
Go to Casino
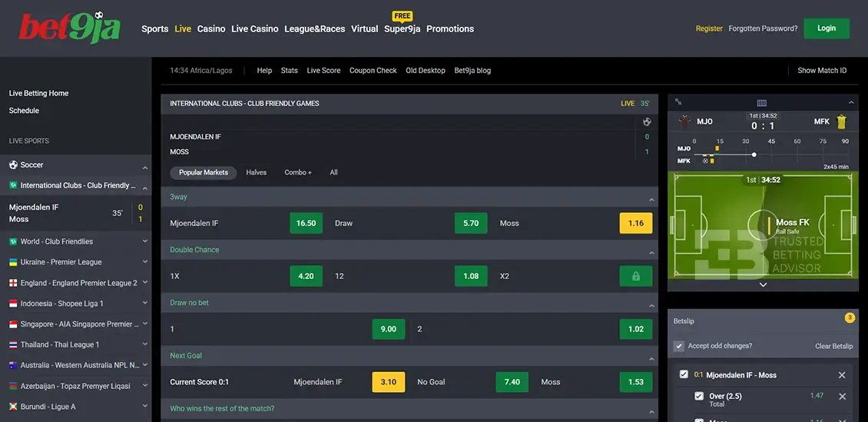211,28
